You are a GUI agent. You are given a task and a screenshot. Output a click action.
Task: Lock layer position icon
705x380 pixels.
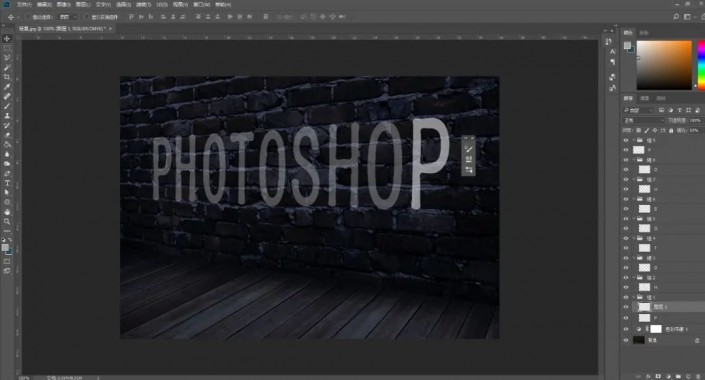click(655, 130)
